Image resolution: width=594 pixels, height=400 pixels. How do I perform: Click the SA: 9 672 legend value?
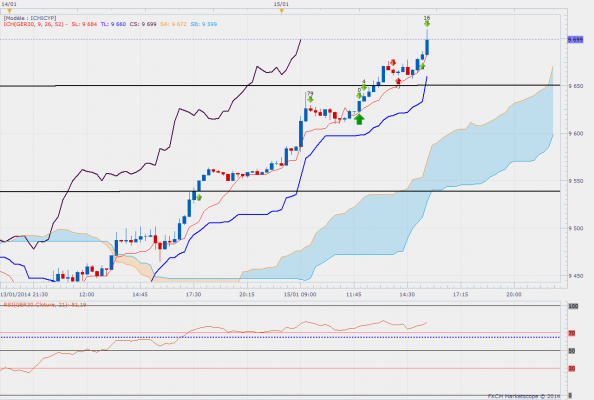[173, 24]
